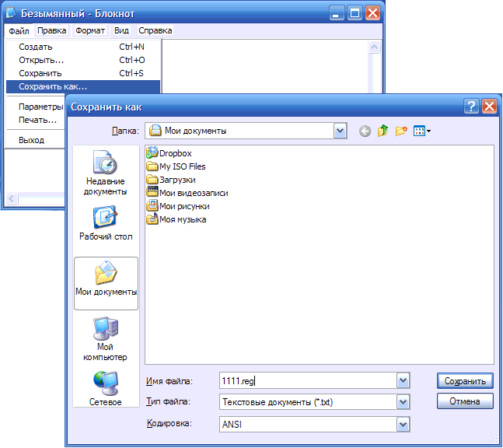Select the Dropbox folder
The height and width of the screenshot is (448, 503).
click(169, 153)
